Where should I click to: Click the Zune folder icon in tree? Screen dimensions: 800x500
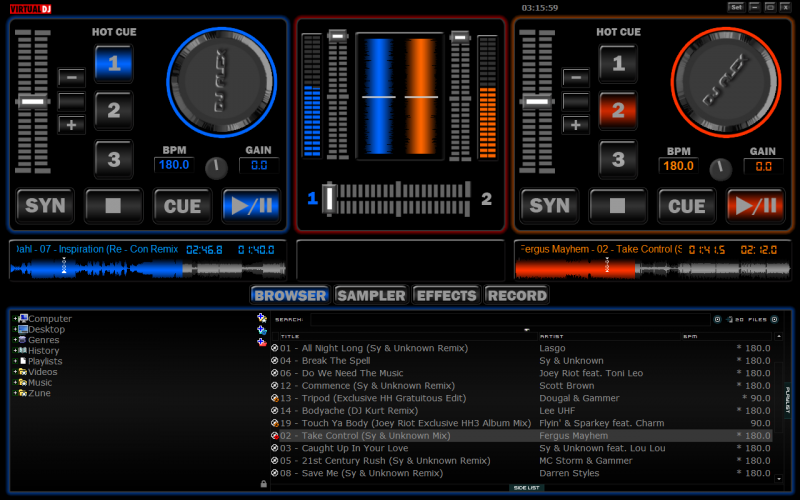point(22,393)
